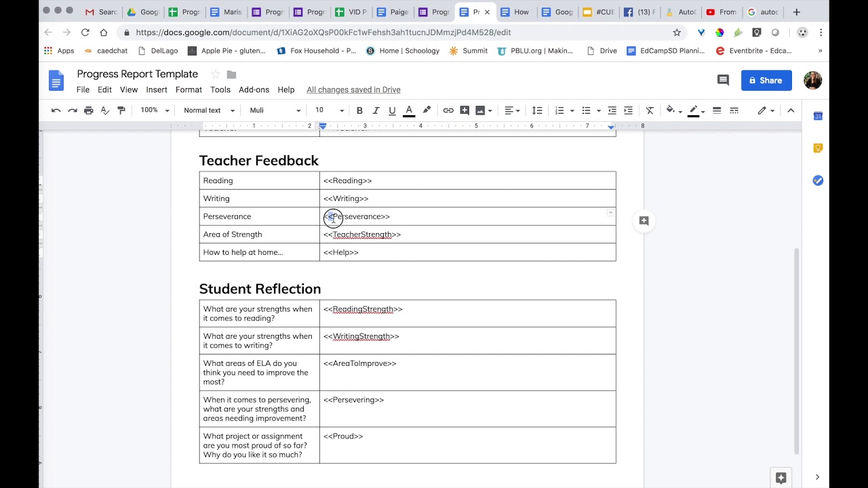Toggle underline formatting
This screenshot has height=488, width=868.
(392, 110)
